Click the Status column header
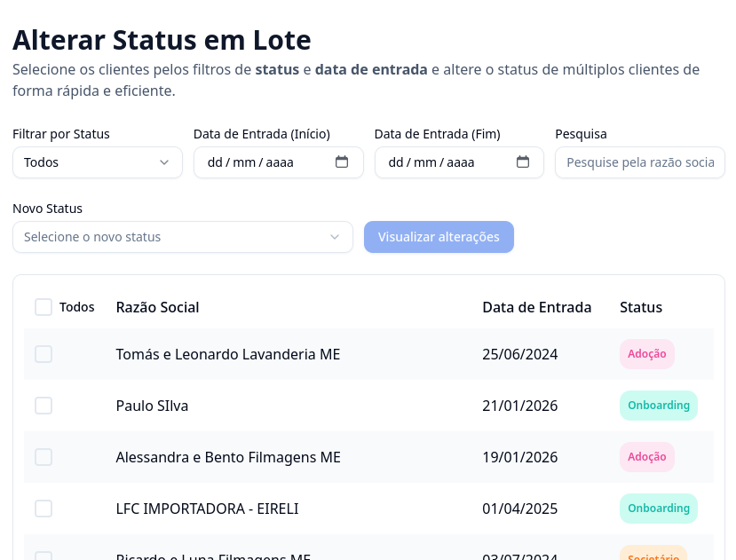This screenshot has width=736, height=560. coord(641,307)
